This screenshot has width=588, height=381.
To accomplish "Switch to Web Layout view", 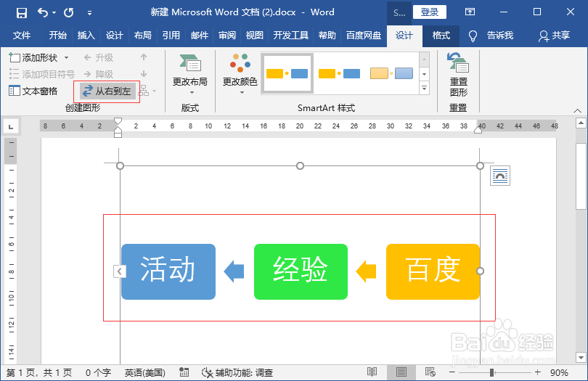I will point(430,372).
